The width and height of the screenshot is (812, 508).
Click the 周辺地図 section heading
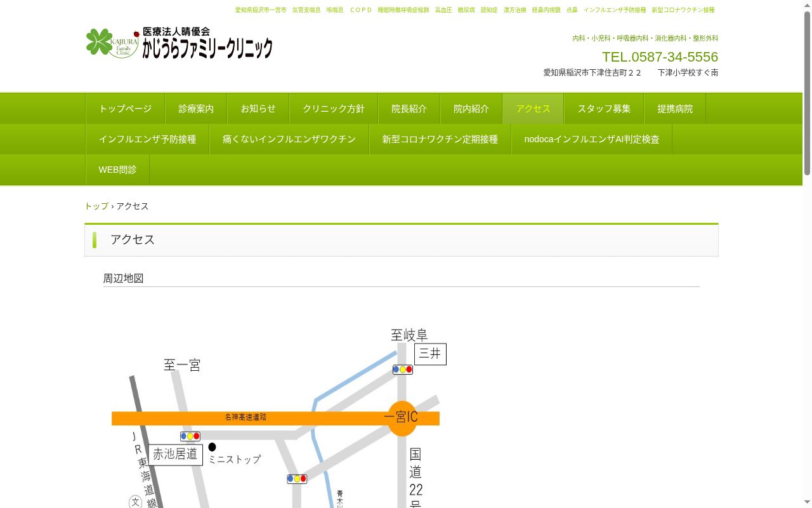pos(124,278)
